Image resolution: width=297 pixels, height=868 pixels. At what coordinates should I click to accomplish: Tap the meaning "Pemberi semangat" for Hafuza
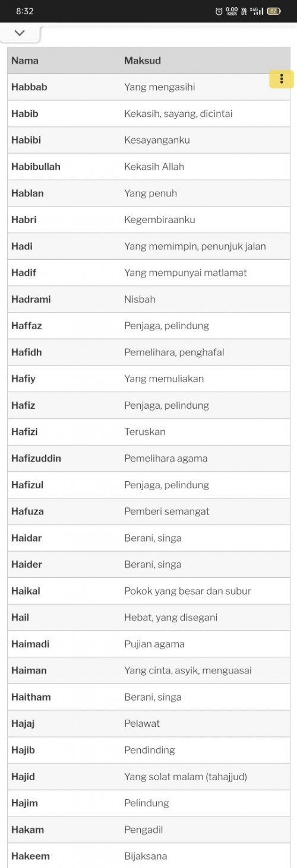167,511
